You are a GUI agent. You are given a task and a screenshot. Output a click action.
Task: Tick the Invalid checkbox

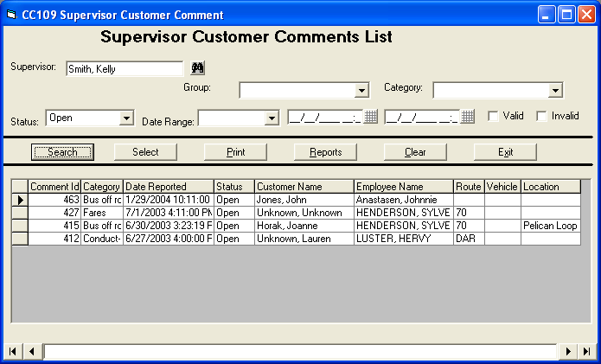(541, 116)
